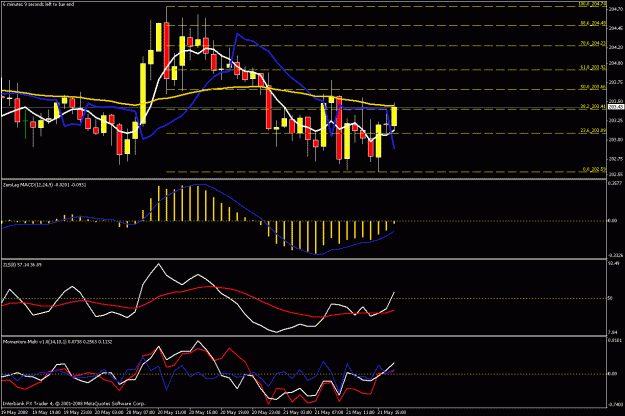625x416 pixels.
Task: Click the 203.00 price axis label
Action: pos(615,140)
